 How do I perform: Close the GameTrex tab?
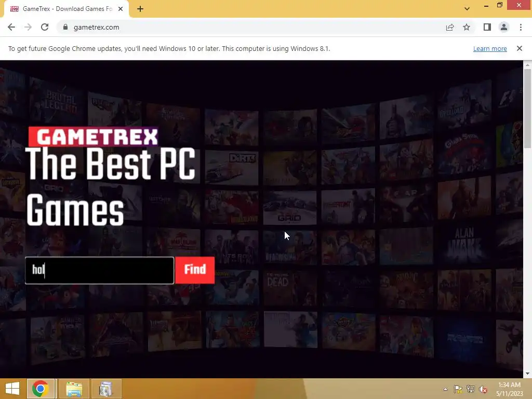(121, 9)
